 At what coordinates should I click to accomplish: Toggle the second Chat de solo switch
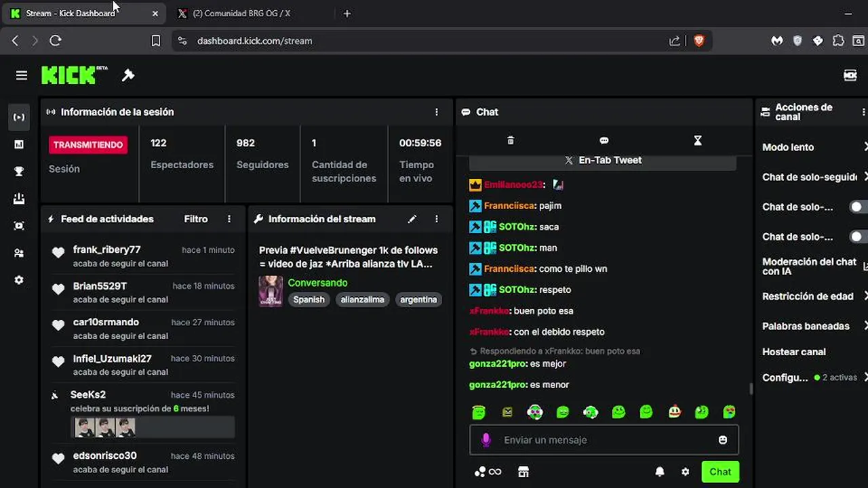click(x=859, y=237)
